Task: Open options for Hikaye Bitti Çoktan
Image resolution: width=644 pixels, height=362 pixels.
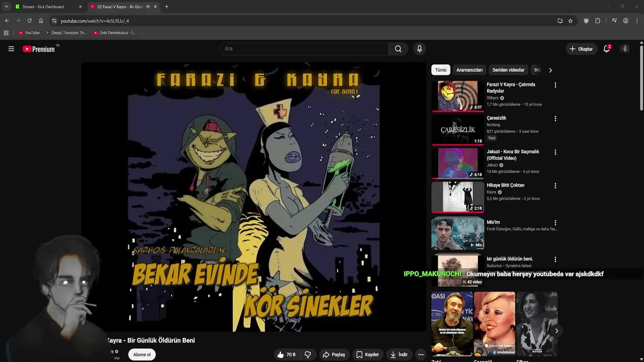Action: (555, 186)
